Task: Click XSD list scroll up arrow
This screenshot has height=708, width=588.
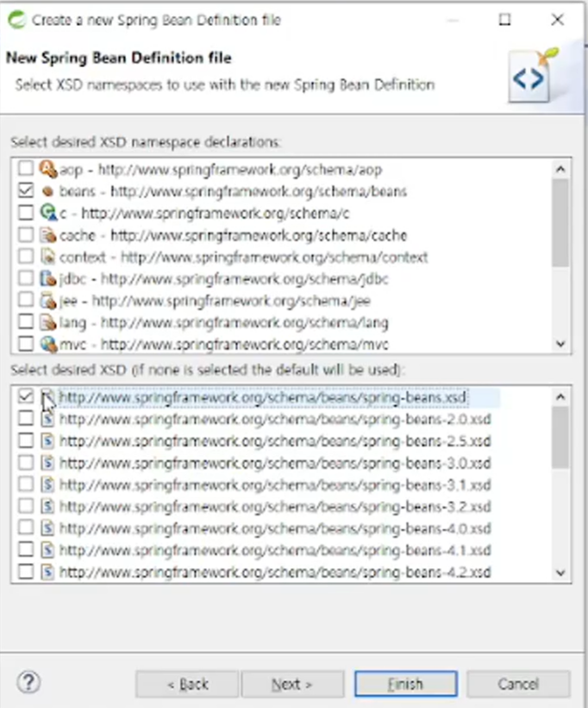Action: 560,397
